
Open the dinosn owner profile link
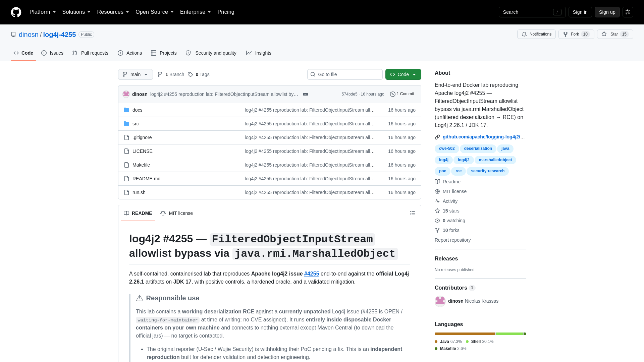point(29,35)
